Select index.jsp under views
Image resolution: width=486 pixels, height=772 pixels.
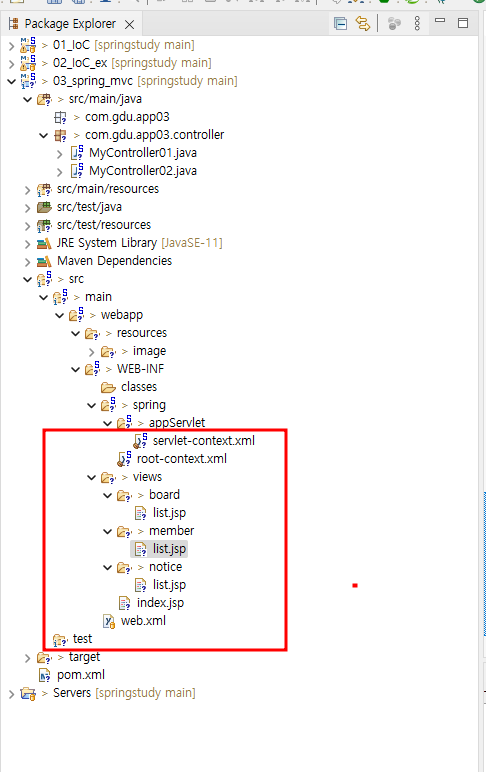(x=160, y=603)
